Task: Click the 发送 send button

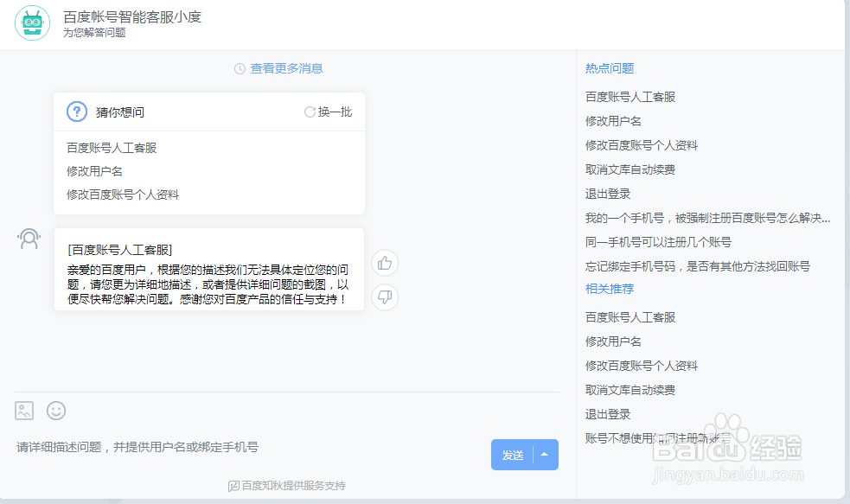Action: [x=512, y=455]
